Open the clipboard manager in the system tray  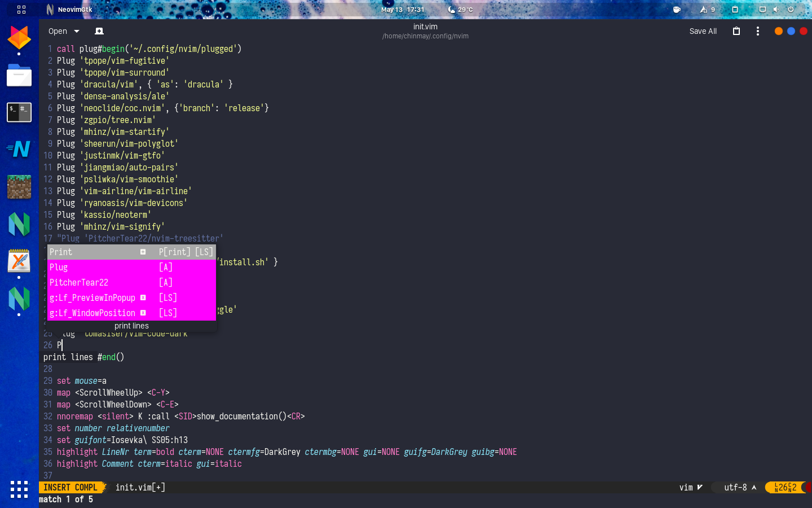(x=735, y=10)
